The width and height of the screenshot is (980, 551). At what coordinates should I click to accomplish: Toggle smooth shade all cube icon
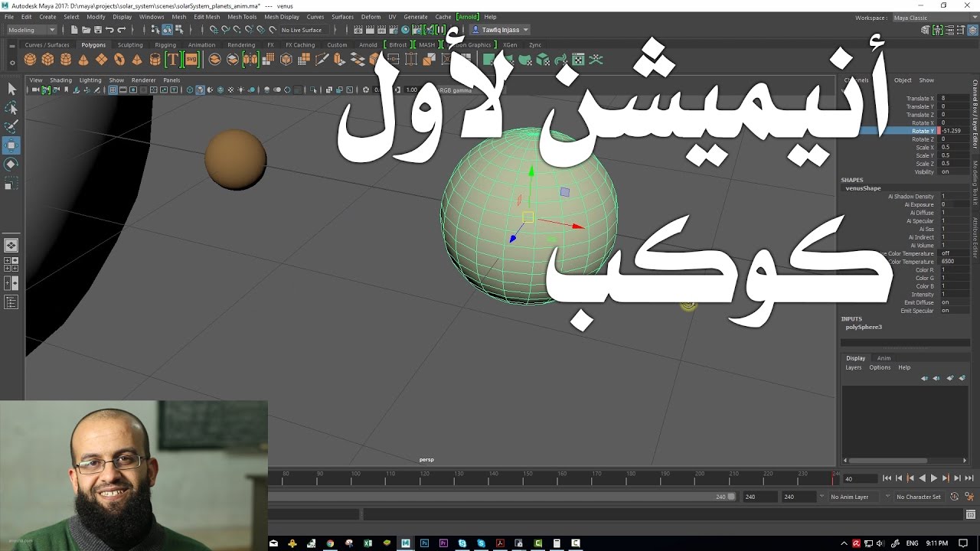(x=200, y=90)
